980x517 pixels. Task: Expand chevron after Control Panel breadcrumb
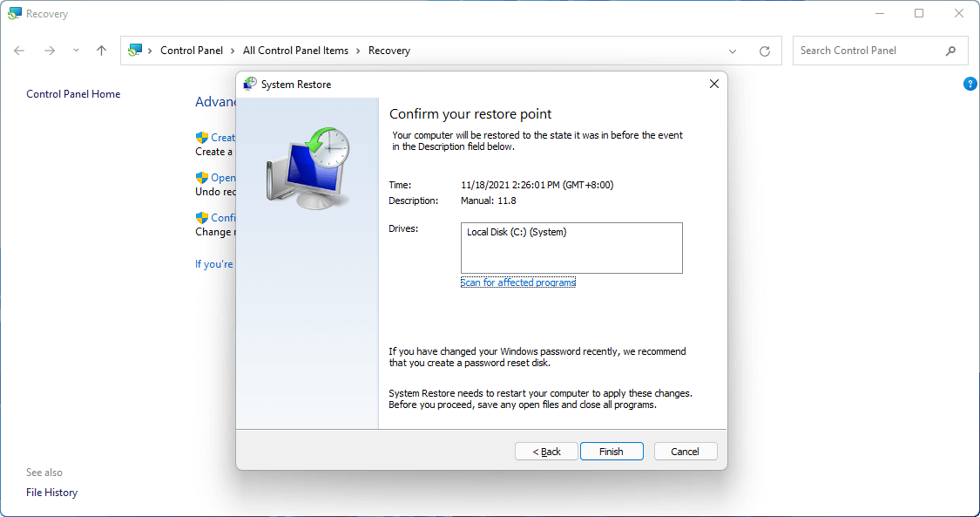233,51
